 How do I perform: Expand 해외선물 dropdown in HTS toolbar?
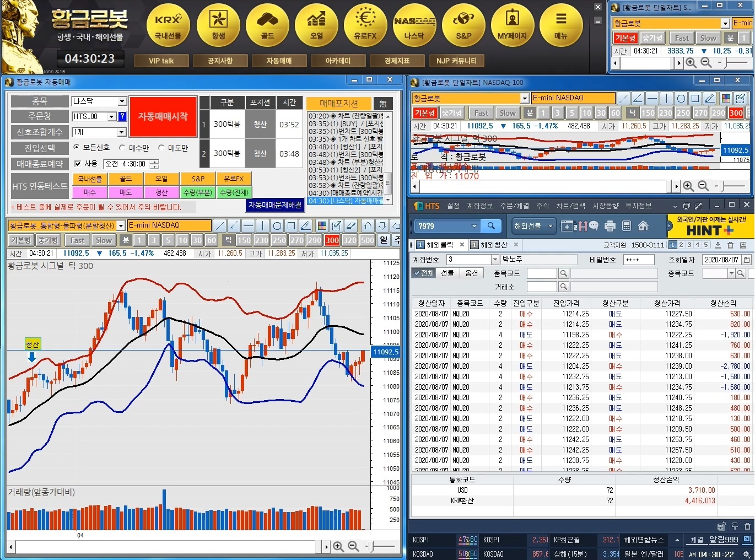[x=550, y=226]
